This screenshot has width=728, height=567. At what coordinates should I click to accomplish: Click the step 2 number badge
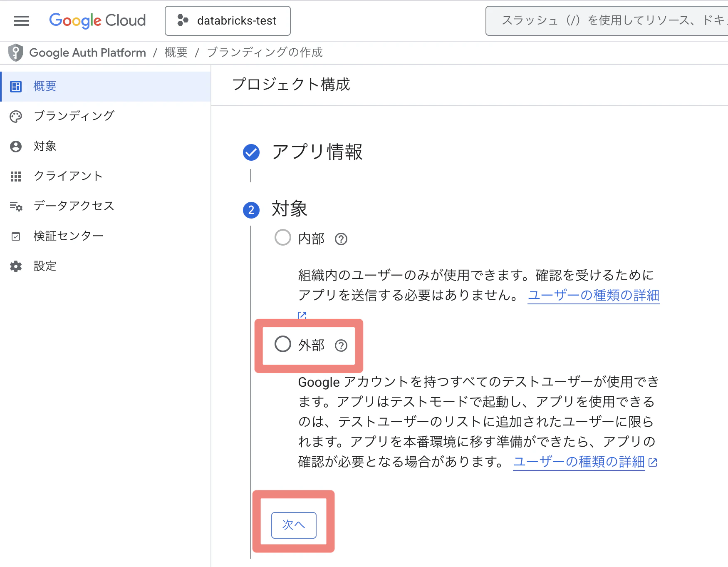pyautogui.click(x=251, y=210)
